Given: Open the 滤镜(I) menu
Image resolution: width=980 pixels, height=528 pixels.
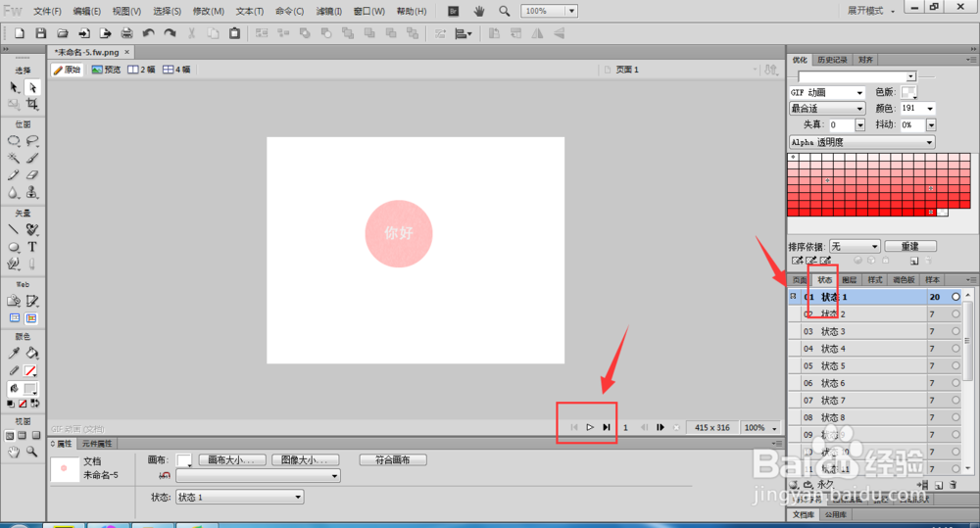Looking at the screenshot, I should (x=328, y=11).
